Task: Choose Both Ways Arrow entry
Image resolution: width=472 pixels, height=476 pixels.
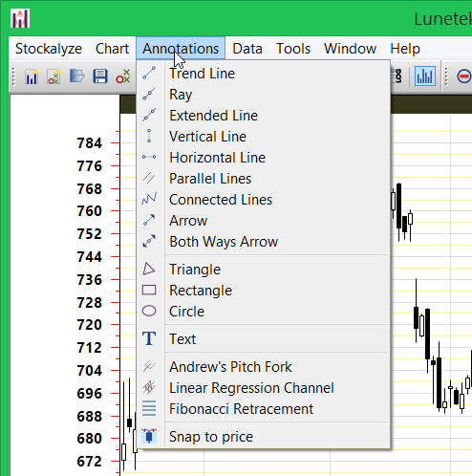Action: [263, 242]
